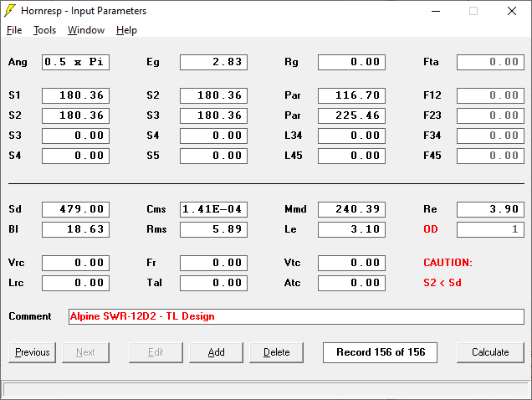Click the Ang label
Screen dimensions: 532x400
coord(18,62)
